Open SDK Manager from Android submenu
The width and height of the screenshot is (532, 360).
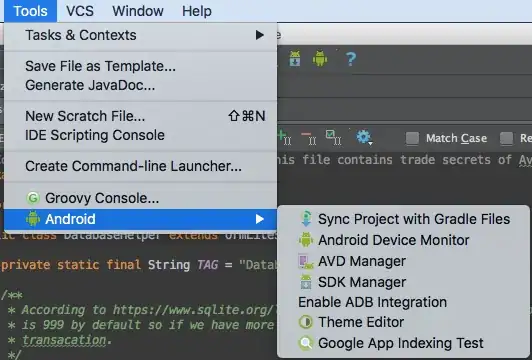pos(362,282)
